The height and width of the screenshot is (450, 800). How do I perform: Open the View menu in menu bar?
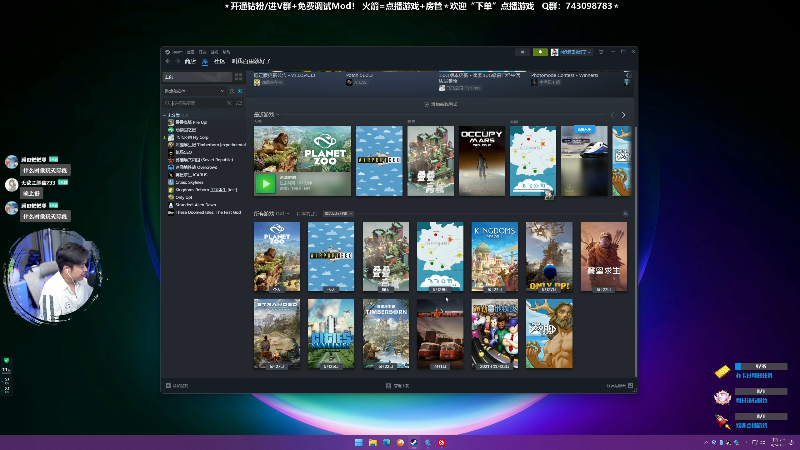(190, 52)
